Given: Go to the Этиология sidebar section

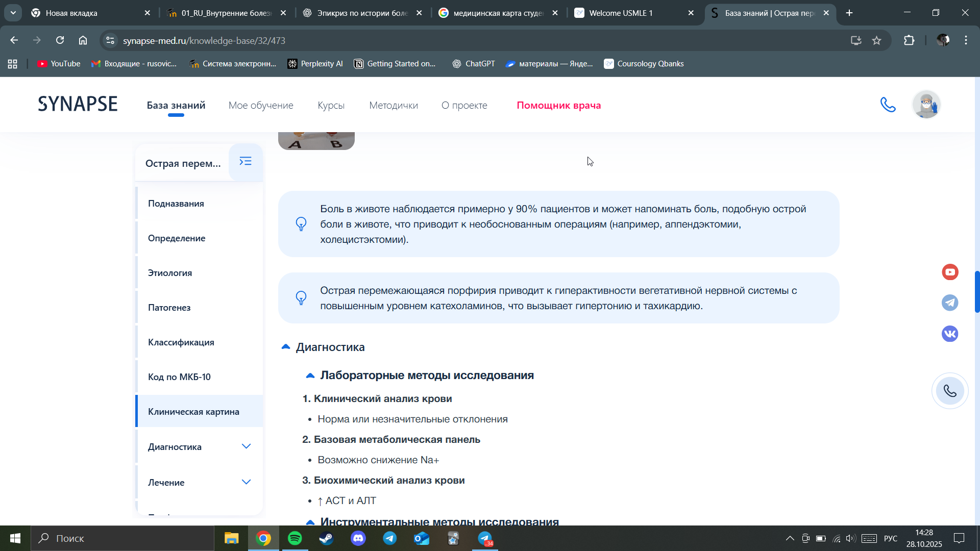Looking at the screenshot, I should pos(170,273).
